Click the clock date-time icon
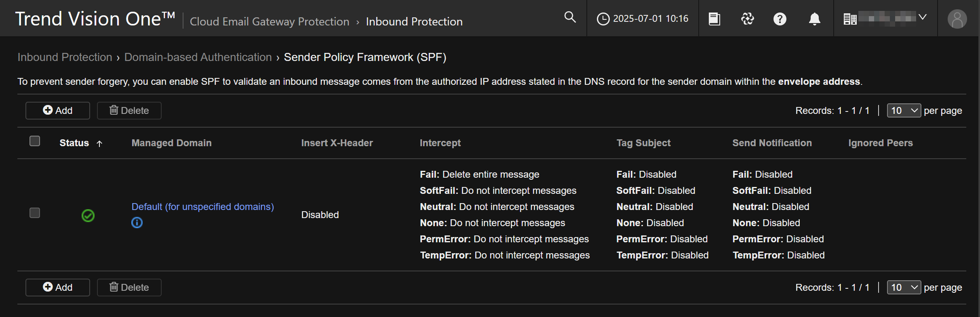The height and width of the screenshot is (317, 980). (603, 19)
